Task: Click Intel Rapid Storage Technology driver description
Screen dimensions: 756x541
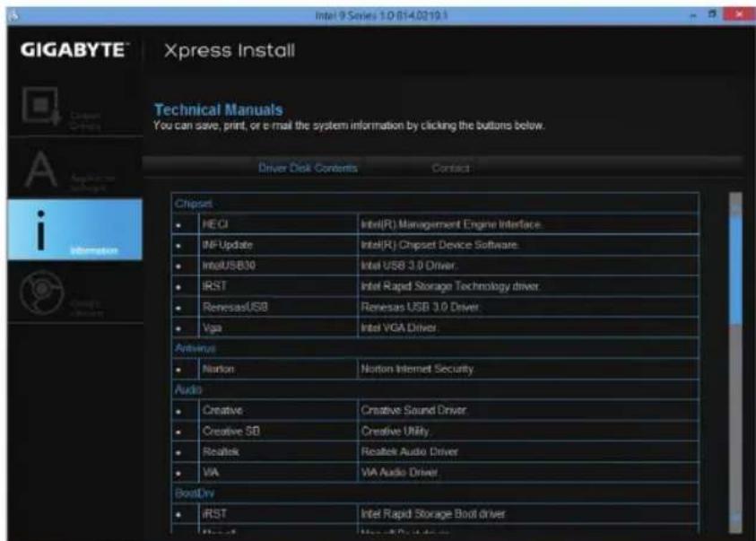Action: click(x=450, y=287)
